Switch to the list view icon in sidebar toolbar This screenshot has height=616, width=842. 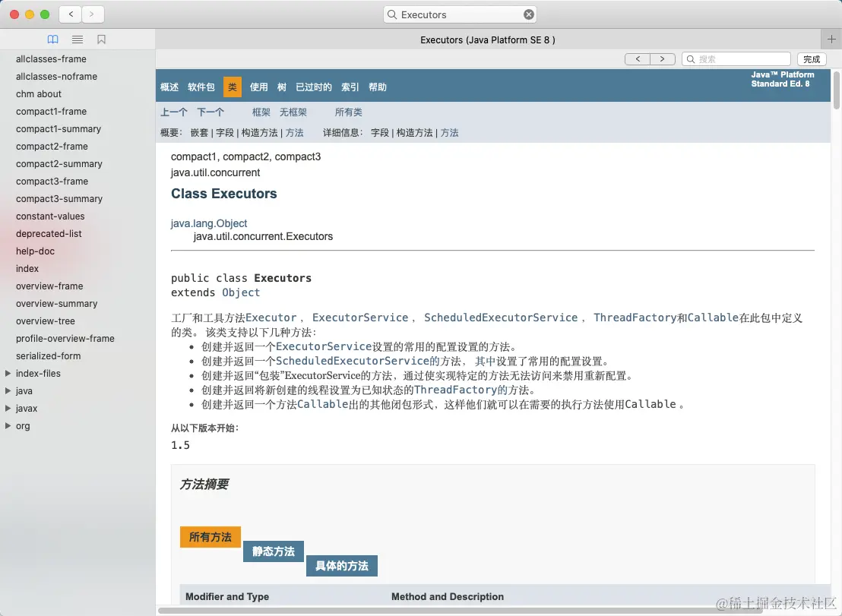pos(77,39)
